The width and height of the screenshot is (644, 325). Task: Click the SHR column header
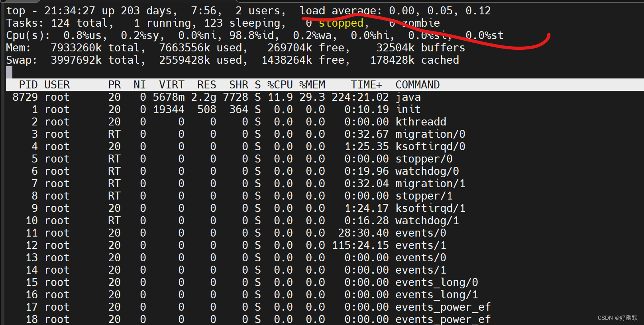(239, 85)
